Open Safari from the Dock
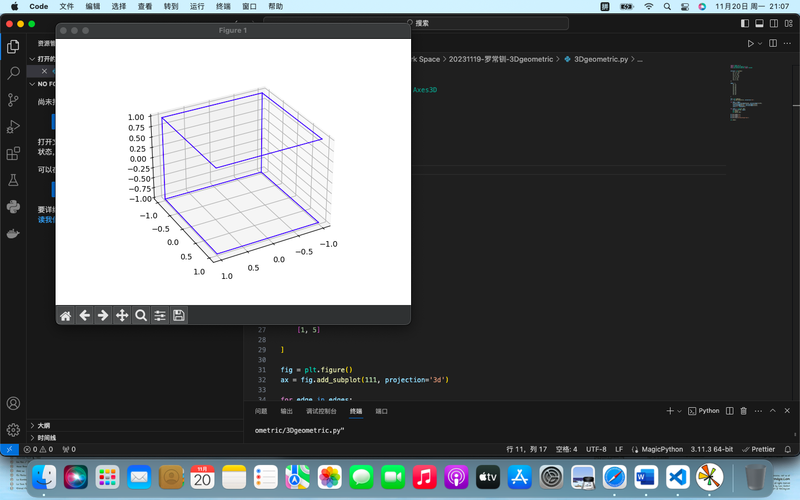 pyautogui.click(x=615, y=478)
